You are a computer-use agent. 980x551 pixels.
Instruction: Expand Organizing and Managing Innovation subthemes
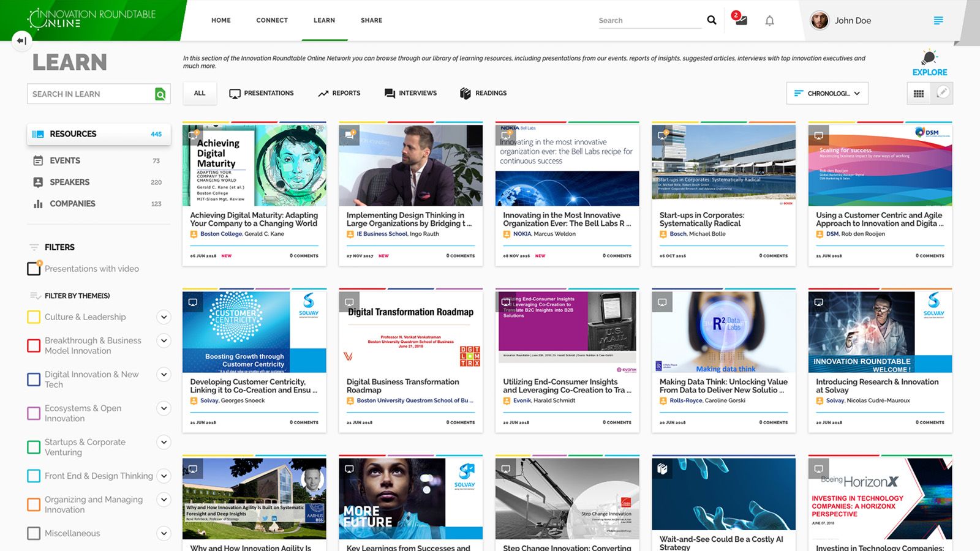pyautogui.click(x=164, y=500)
